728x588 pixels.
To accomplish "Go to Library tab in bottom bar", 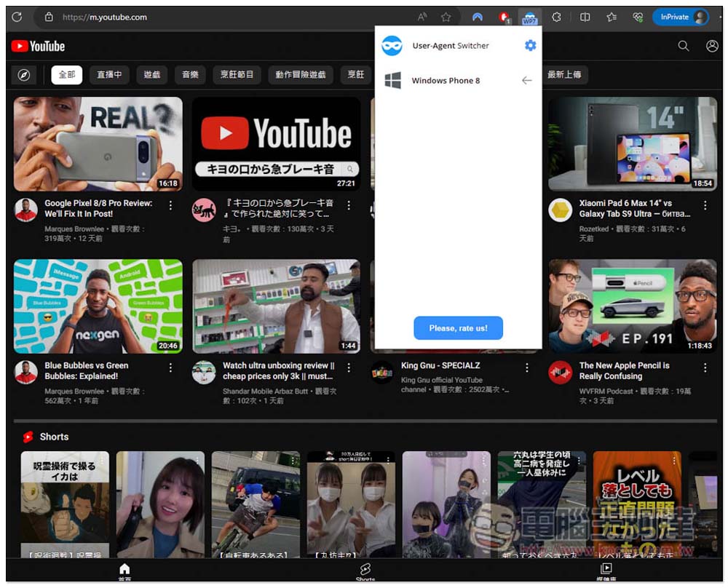I will [x=606, y=571].
